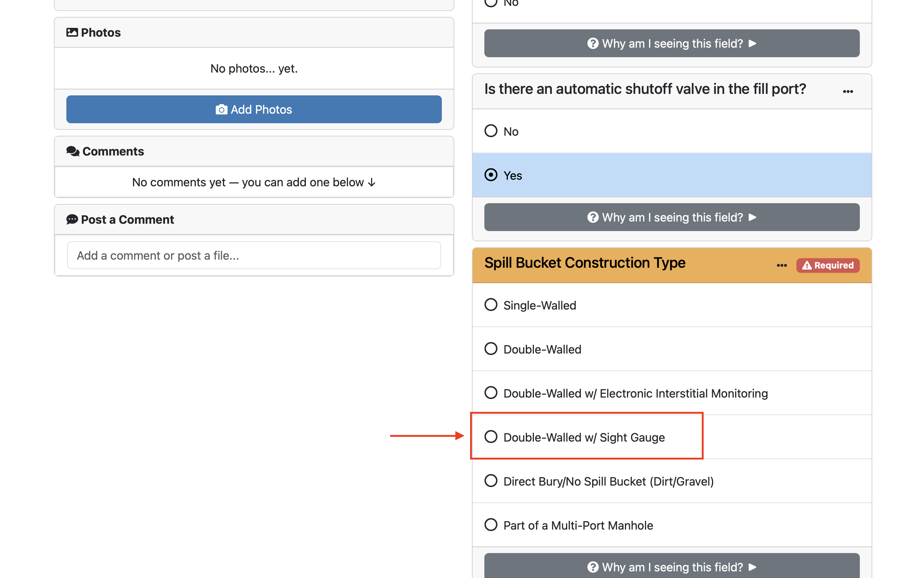Open ellipsis menu for Spill Bucket Construction Type

(781, 265)
